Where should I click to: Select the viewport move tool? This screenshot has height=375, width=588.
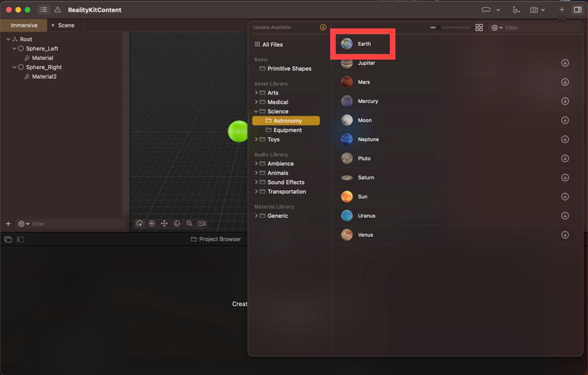164,224
